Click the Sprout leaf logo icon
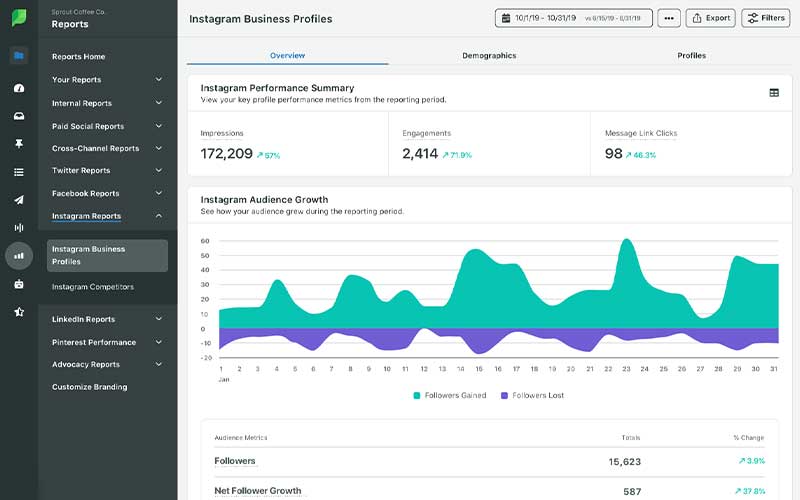 (18, 18)
